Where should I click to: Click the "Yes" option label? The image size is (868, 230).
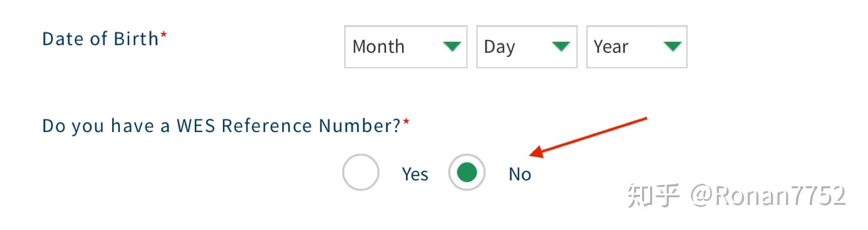point(415,174)
